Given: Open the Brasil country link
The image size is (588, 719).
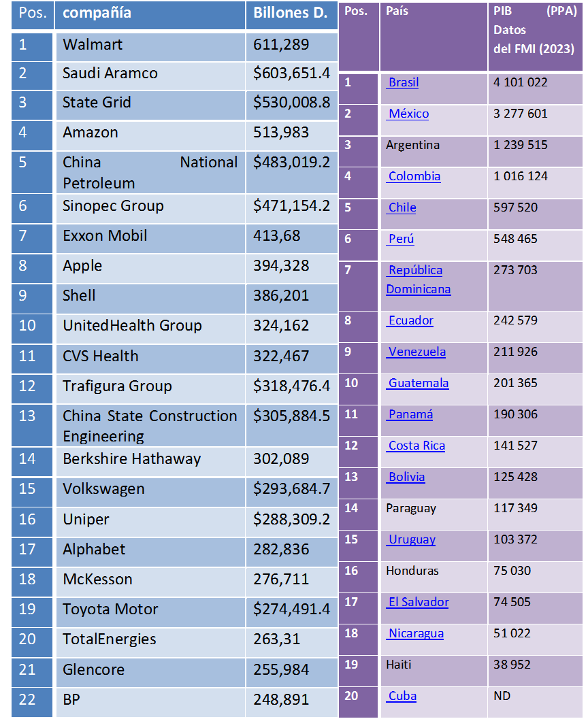Looking at the screenshot, I should pos(404,83).
